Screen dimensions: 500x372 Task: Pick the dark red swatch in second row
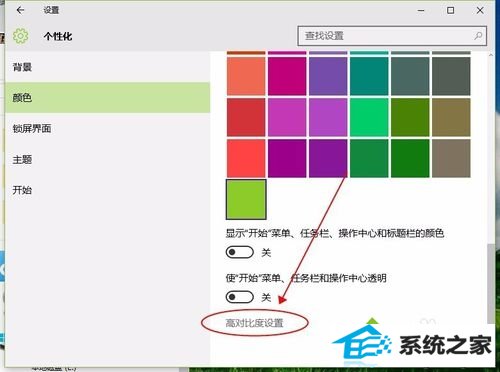(x=246, y=117)
